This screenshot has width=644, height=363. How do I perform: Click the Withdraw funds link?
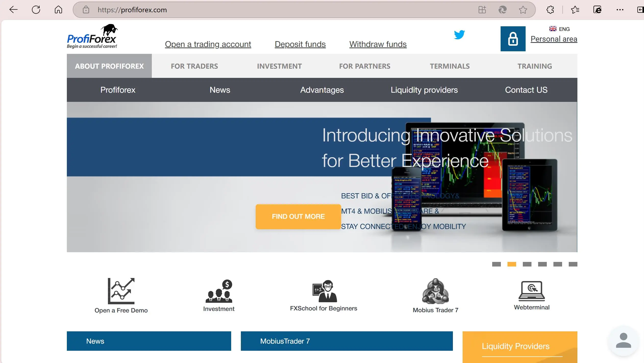[378, 44]
